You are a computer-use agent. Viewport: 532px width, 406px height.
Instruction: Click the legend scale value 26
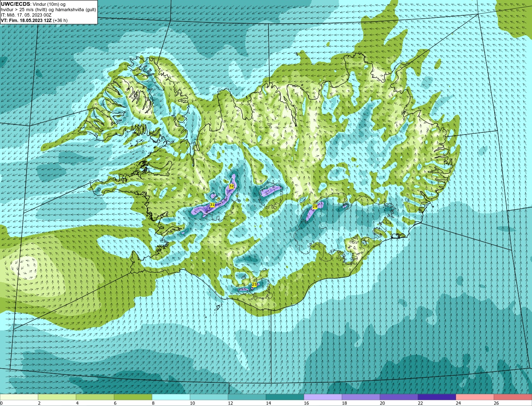[496, 403]
